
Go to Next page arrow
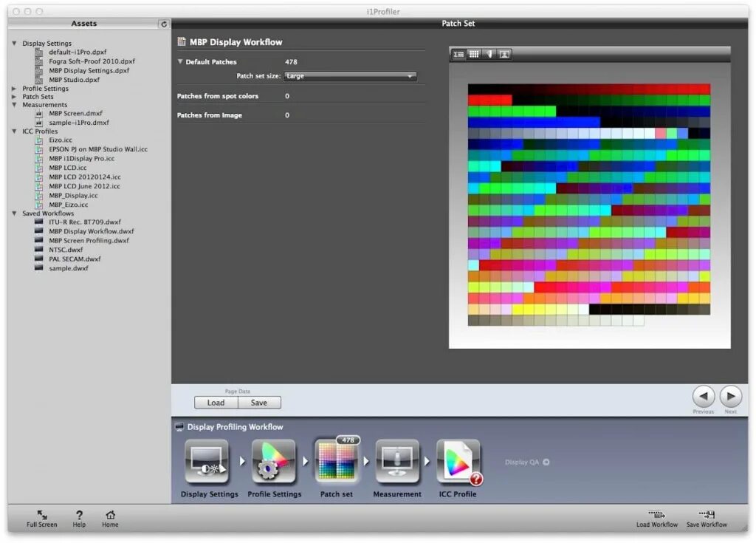point(731,396)
